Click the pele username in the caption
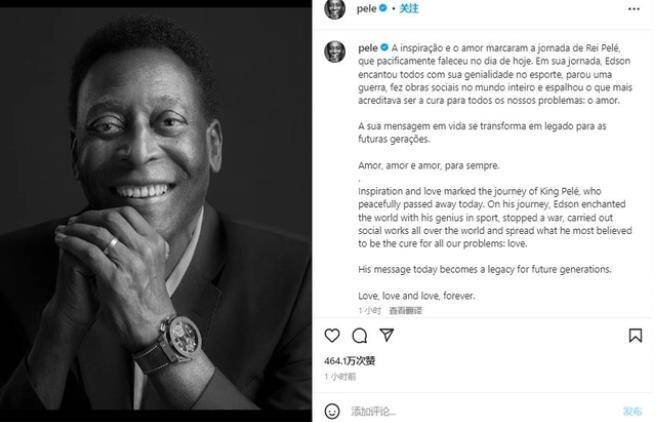 pos(366,47)
